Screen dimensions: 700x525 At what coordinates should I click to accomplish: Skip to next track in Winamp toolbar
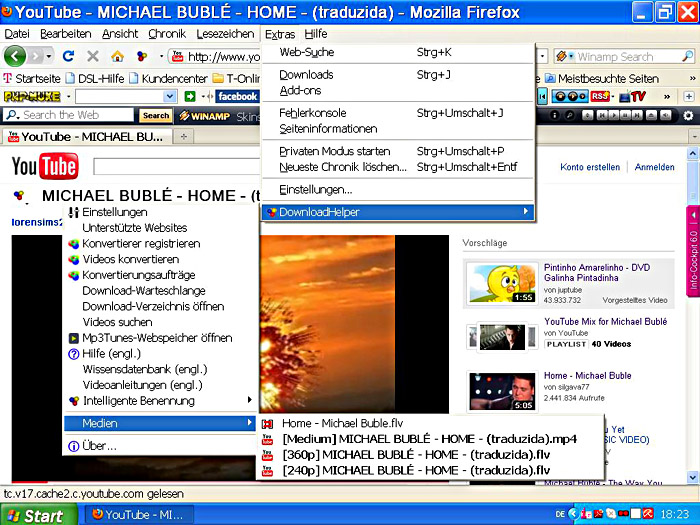click(x=638, y=115)
